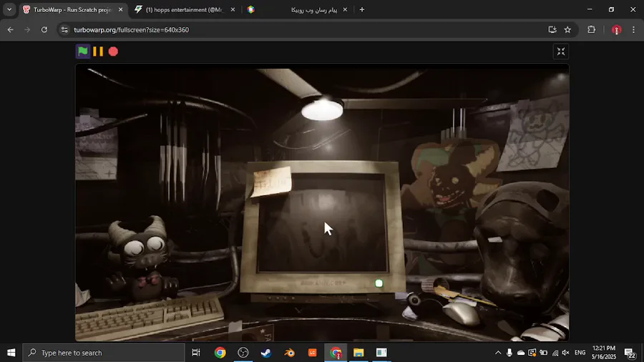Pause the project with the yellow pause icon
The image size is (644, 362).
coord(98,52)
